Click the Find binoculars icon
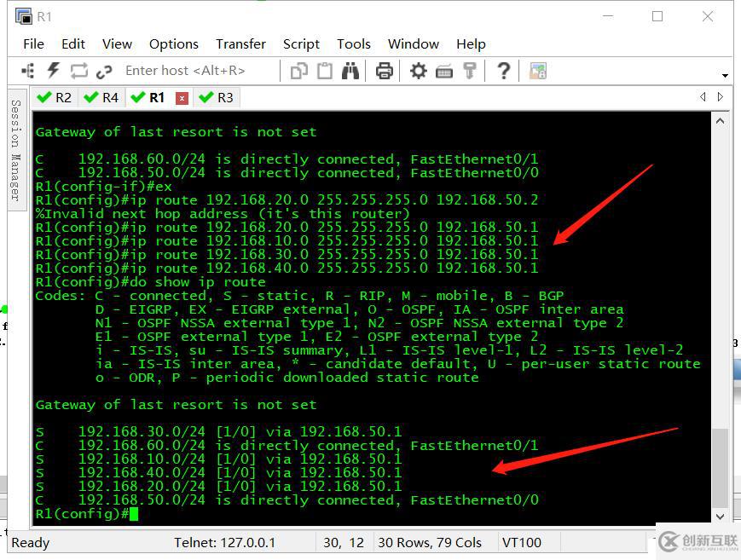 [x=350, y=71]
